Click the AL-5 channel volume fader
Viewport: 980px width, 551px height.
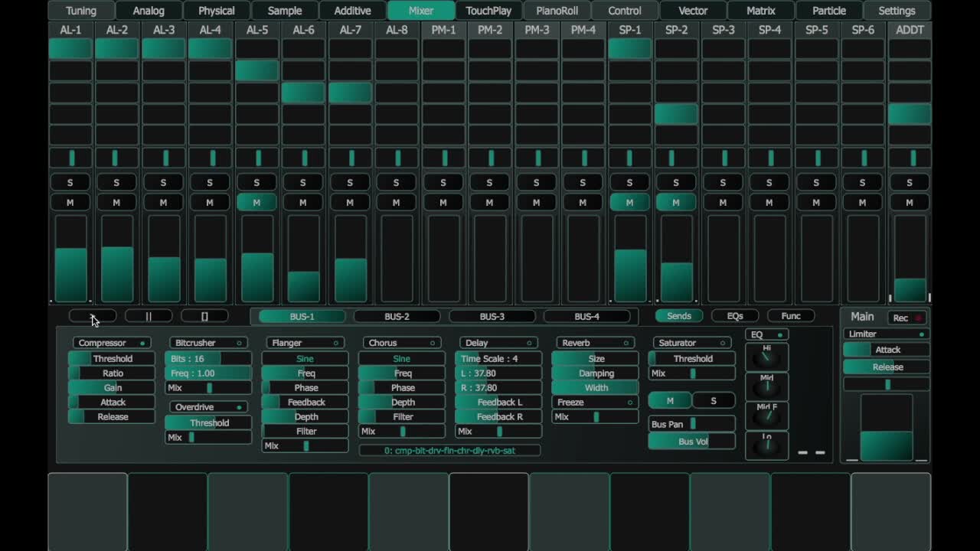click(257, 259)
